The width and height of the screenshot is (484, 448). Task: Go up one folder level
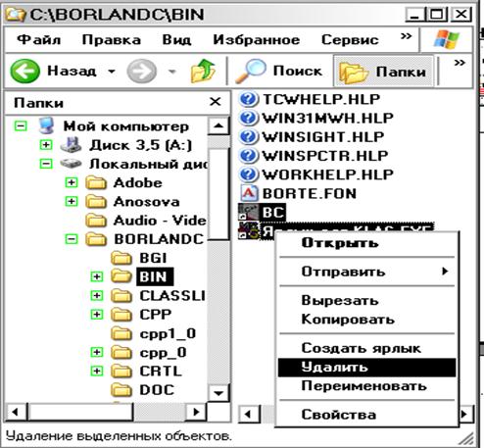tap(203, 71)
